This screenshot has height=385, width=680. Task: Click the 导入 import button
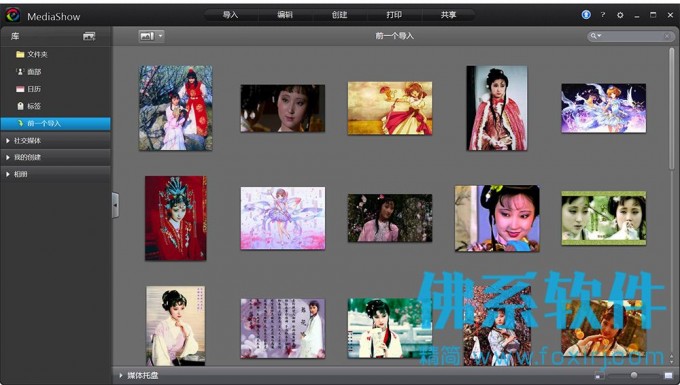[230, 15]
